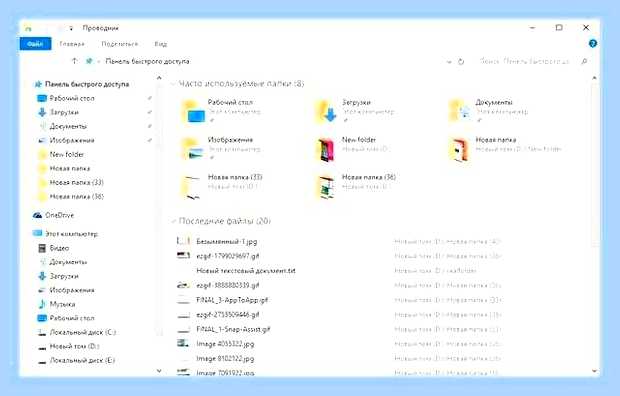Open the Новая папка folder thumbnail in main pane
This screenshot has width=620, height=396.
coord(459,150)
